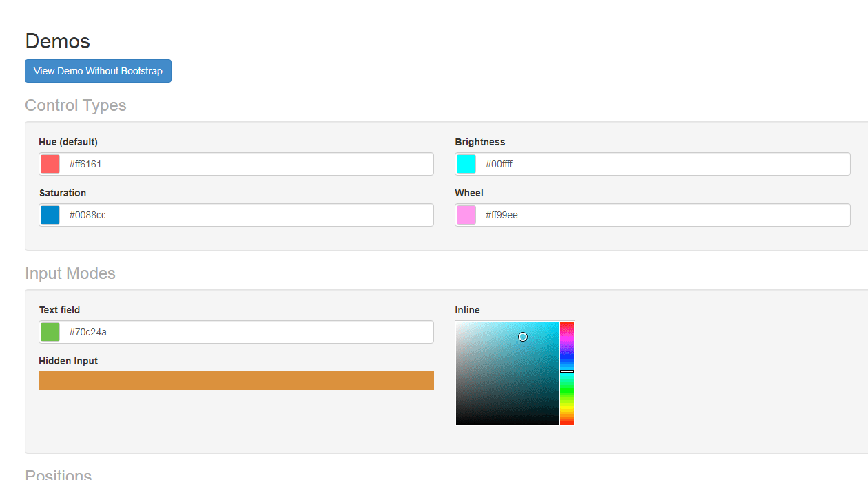Image resolution: width=868 pixels, height=480 pixels.
Task: Click the Inline label
Action: pos(468,310)
